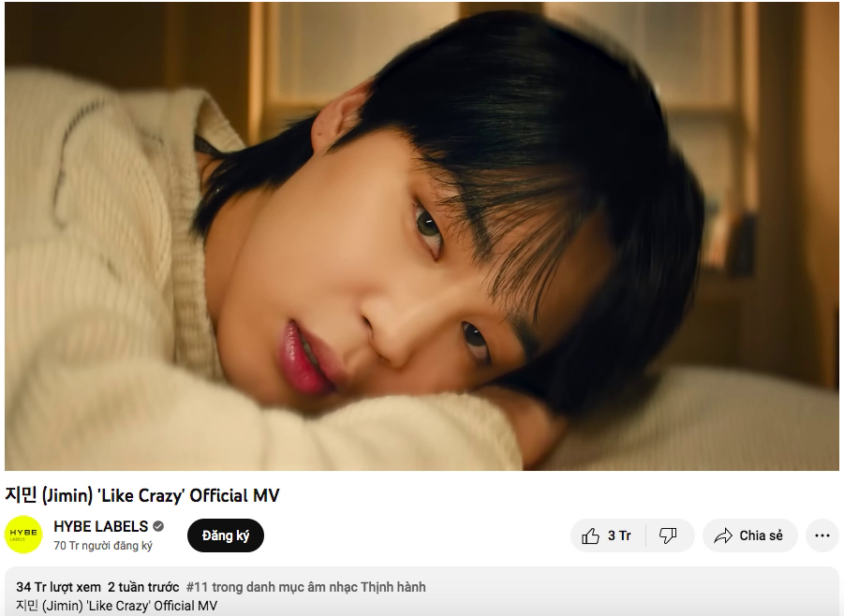The width and height of the screenshot is (844, 616).
Task: Open the HYBE LABELS channel name link
Action: pos(100,526)
